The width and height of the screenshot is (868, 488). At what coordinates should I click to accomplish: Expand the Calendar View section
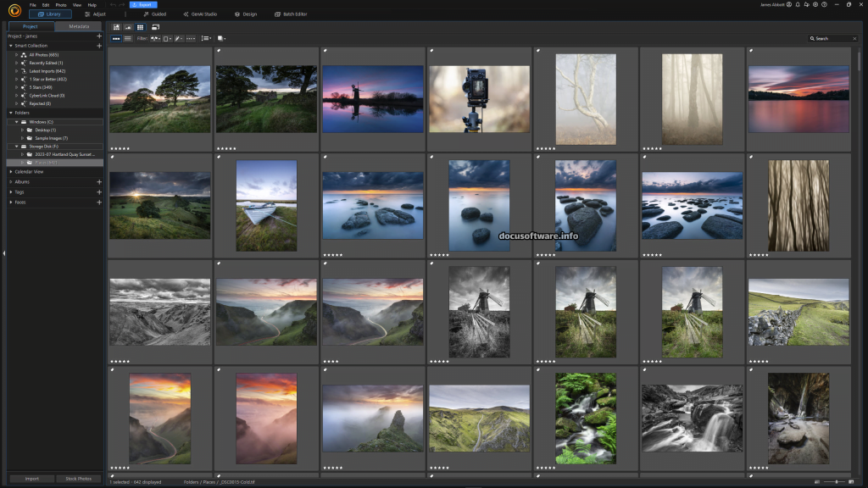(11, 172)
